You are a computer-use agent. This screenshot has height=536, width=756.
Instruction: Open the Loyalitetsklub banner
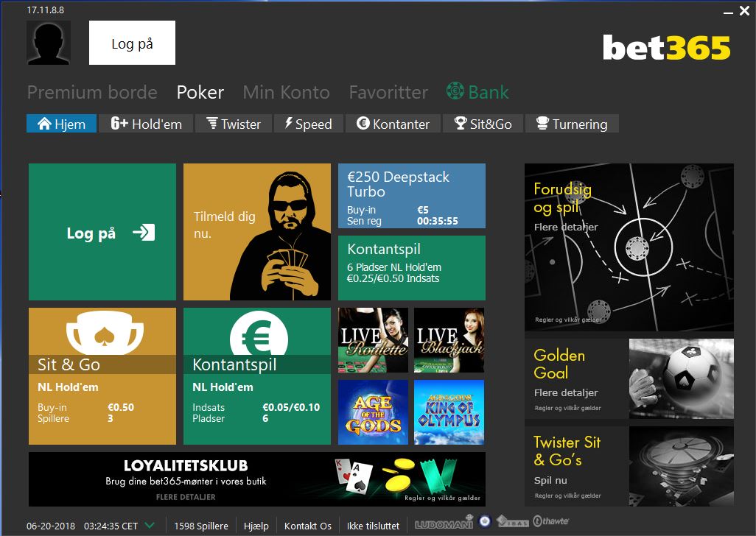click(x=257, y=479)
